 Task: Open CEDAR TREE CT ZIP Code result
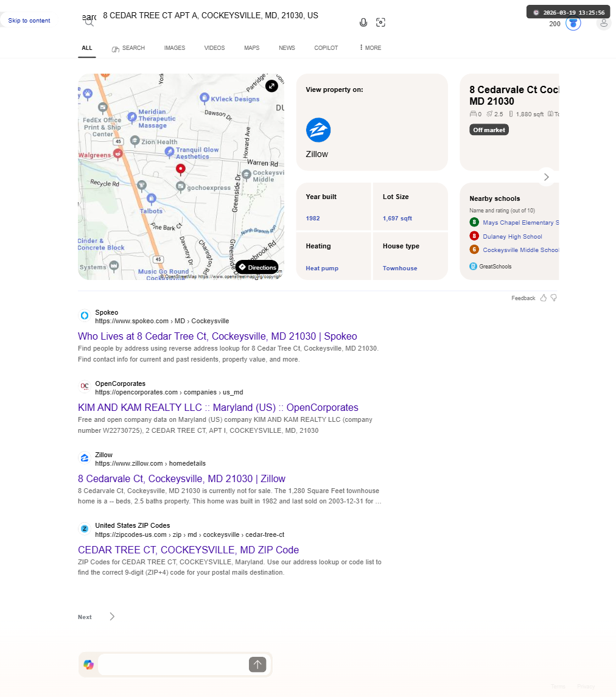[x=189, y=550]
